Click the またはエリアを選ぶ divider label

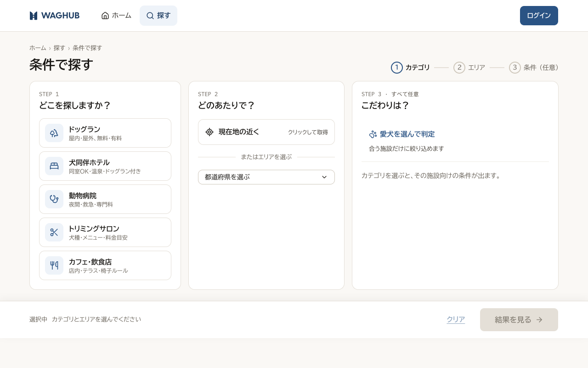[x=266, y=157]
